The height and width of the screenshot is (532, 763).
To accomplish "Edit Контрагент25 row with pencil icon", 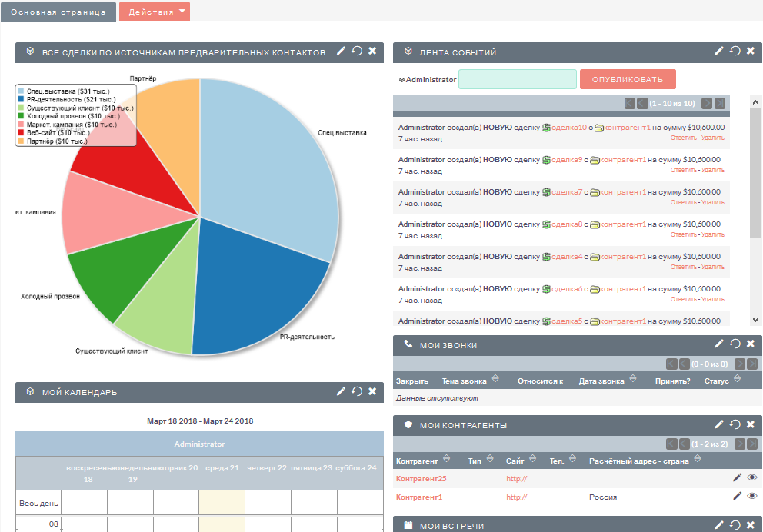I will pyautogui.click(x=737, y=477).
